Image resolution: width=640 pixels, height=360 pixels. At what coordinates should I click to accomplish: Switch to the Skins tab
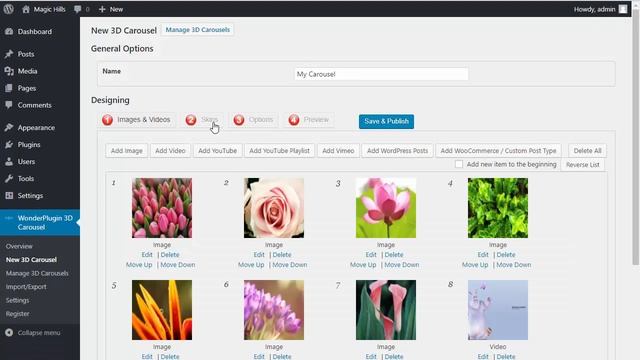point(202,120)
